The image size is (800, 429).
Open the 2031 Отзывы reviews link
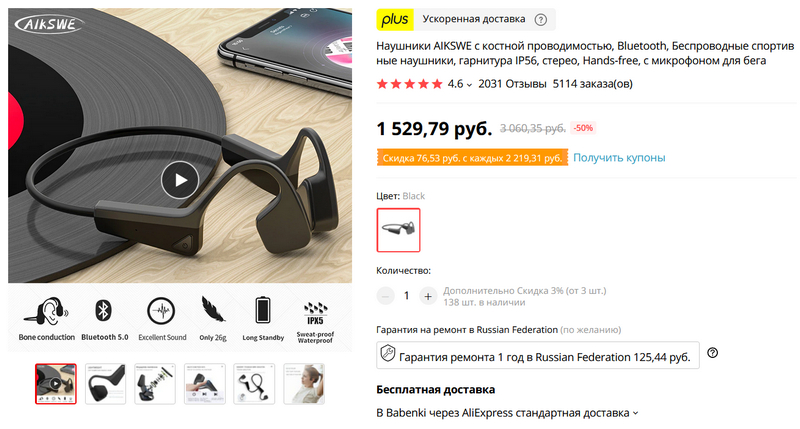[512, 84]
